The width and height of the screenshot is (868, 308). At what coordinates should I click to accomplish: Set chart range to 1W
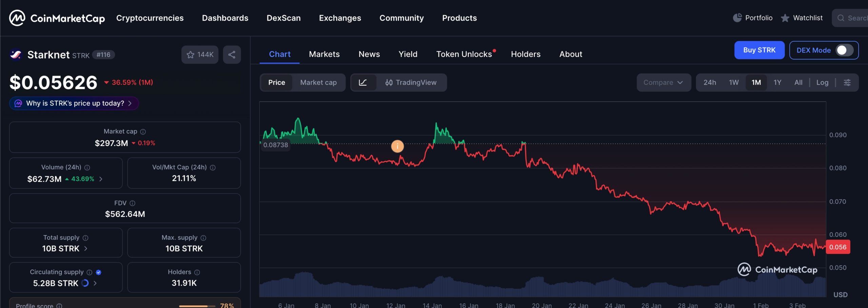(734, 82)
